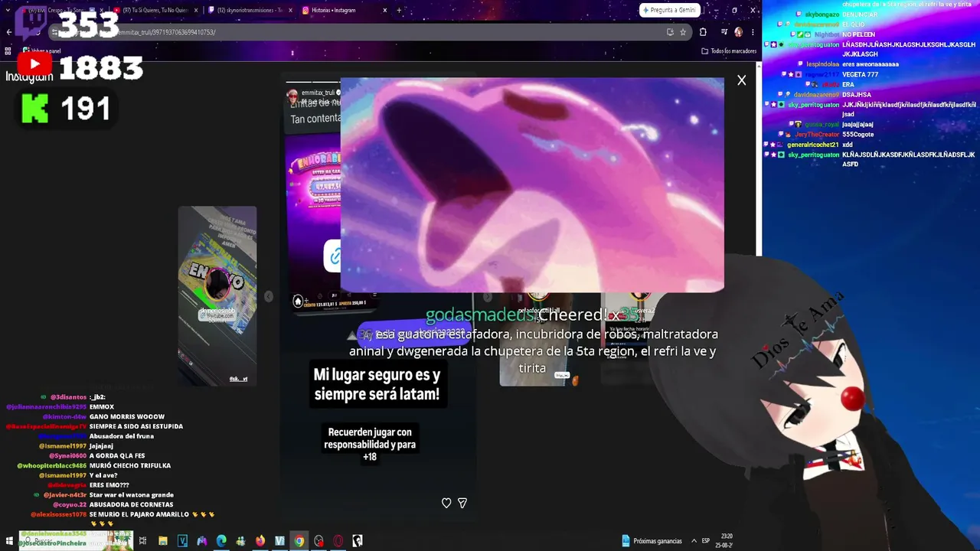
Task: Switch to the skynoriotransmisiones Twitch tab
Action: (250, 10)
